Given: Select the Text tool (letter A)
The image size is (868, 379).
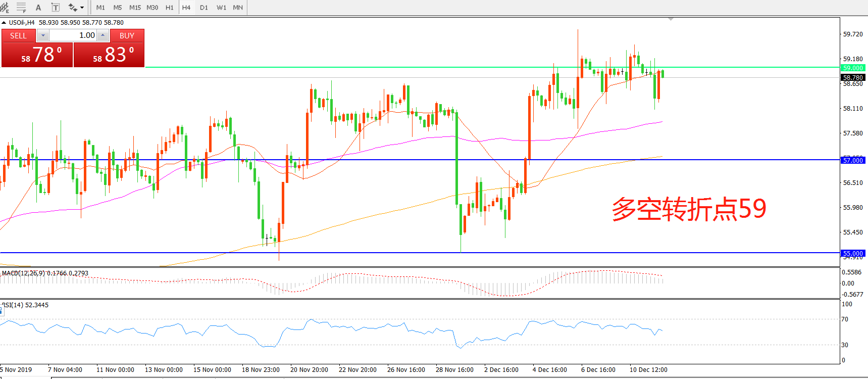Looking at the screenshot, I should click(38, 8).
